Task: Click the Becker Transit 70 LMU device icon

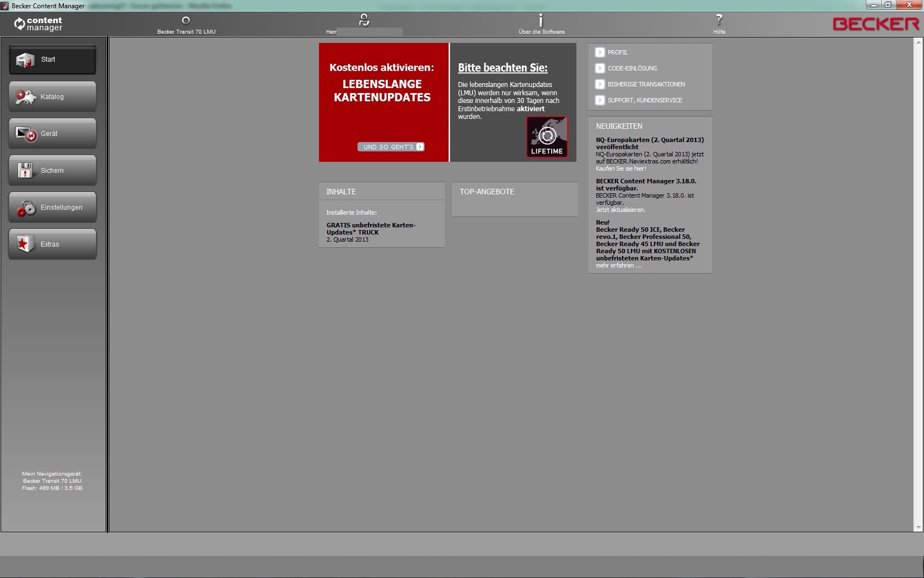Action: coord(186,21)
